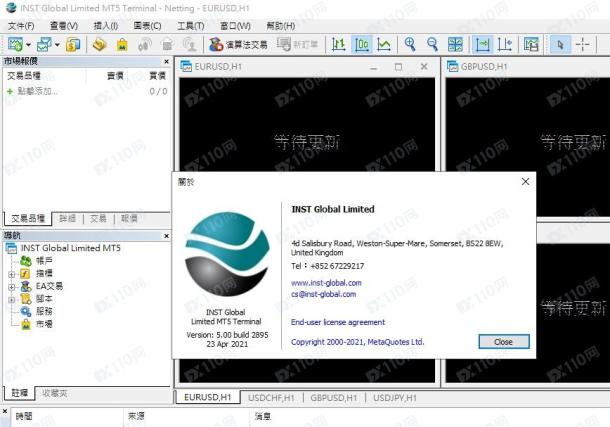
Task: Open the profiles dropdown arrow
Action: click(x=57, y=45)
